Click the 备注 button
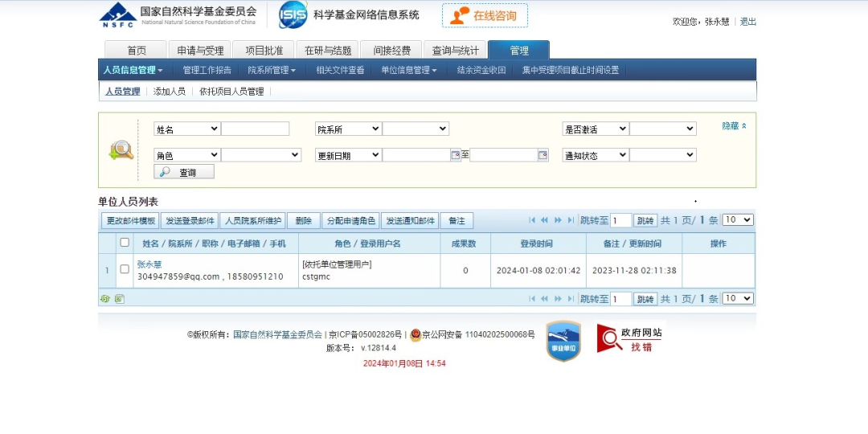The image size is (868, 434). tap(457, 221)
